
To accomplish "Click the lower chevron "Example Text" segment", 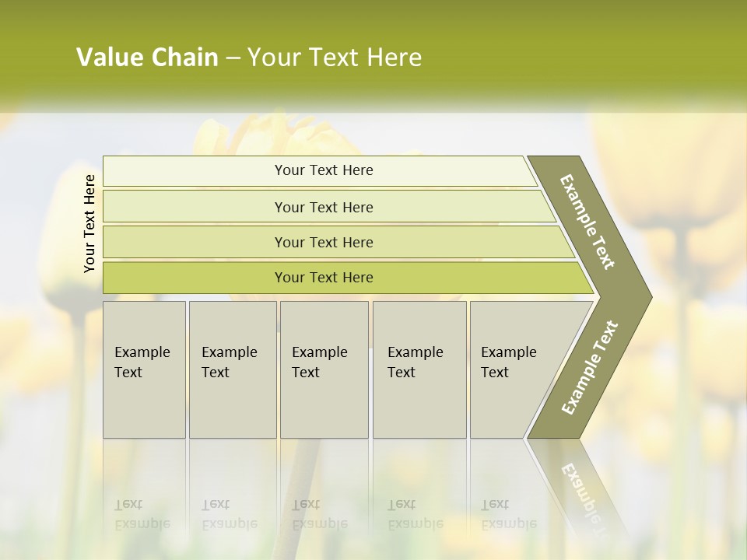I will 589,368.
